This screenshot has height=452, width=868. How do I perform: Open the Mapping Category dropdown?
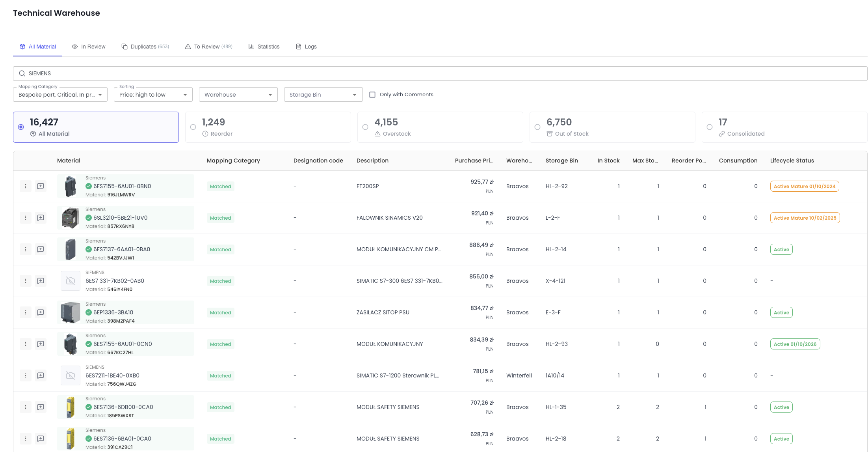click(60, 95)
